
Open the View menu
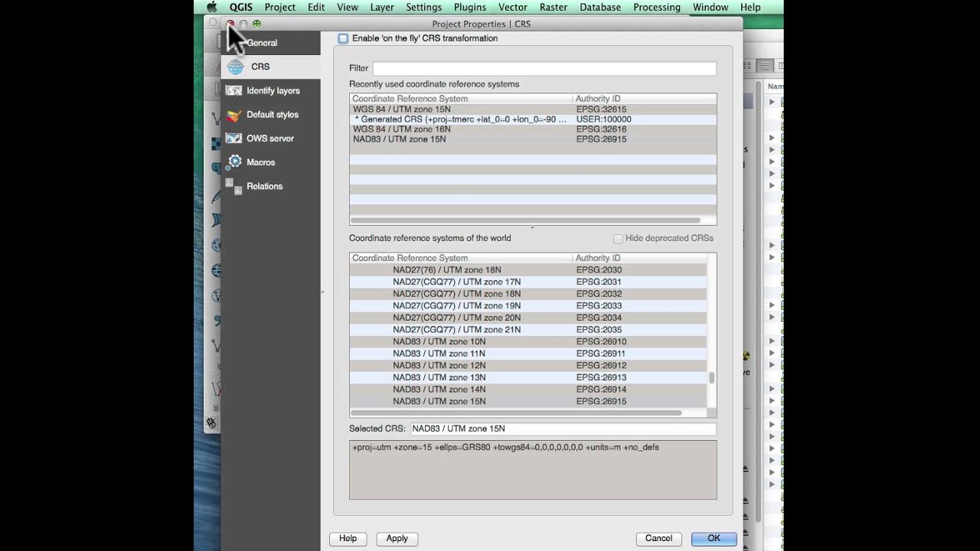tap(348, 7)
